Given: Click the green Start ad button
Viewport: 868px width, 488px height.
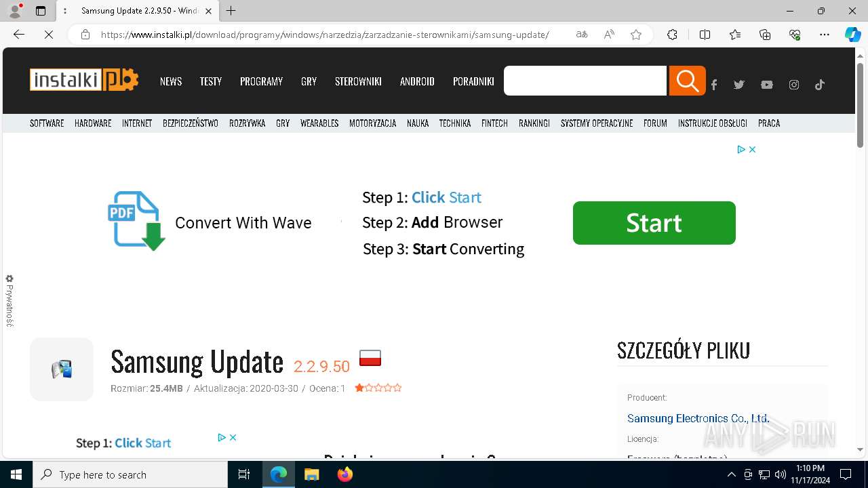Looking at the screenshot, I should pyautogui.click(x=654, y=223).
